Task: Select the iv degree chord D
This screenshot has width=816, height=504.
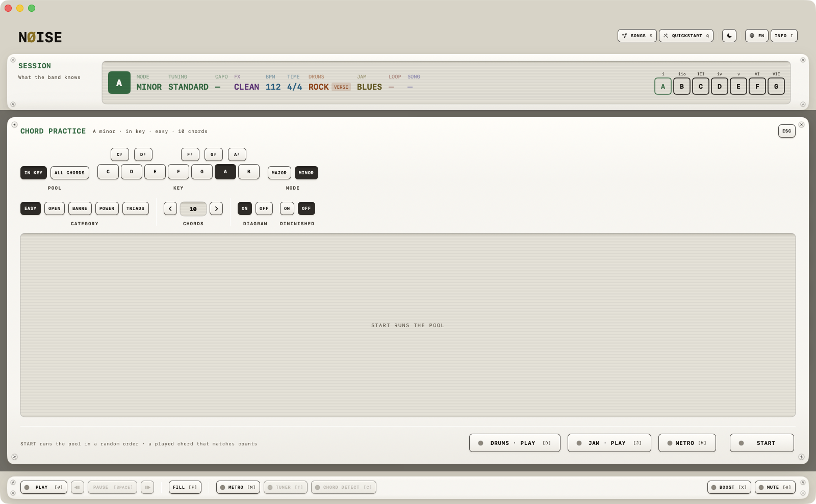Action: click(720, 86)
